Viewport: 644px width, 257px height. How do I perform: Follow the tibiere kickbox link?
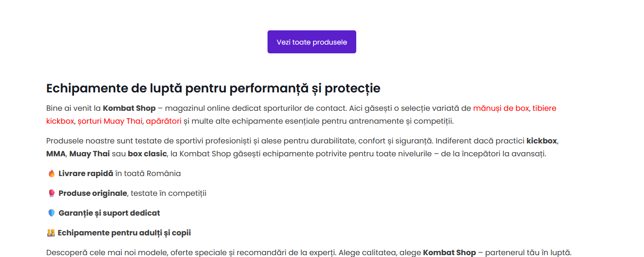[x=544, y=109]
